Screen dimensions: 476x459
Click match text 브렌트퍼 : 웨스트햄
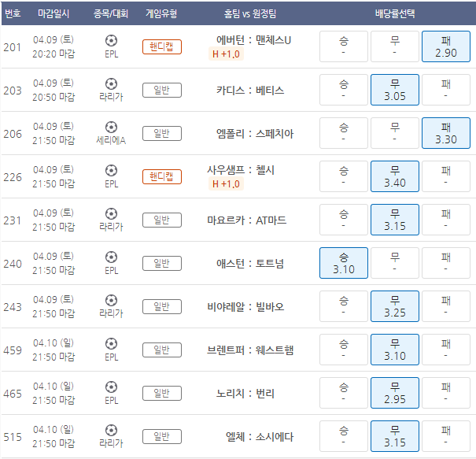tap(250, 350)
